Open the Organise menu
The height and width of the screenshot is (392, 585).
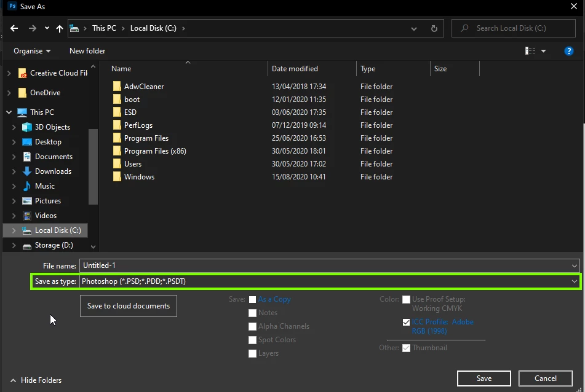click(x=32, y=51)
